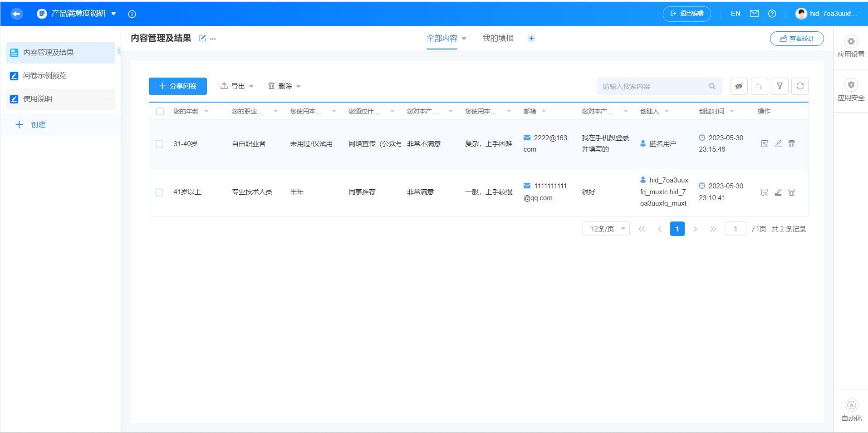
Task: Open the 12条/页 page size dropdown
Action: (606, 229)
